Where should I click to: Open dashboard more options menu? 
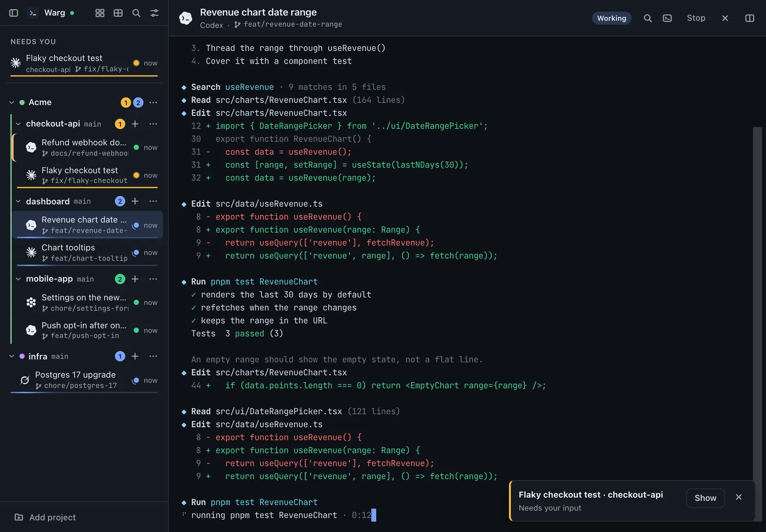click(153, 201)
